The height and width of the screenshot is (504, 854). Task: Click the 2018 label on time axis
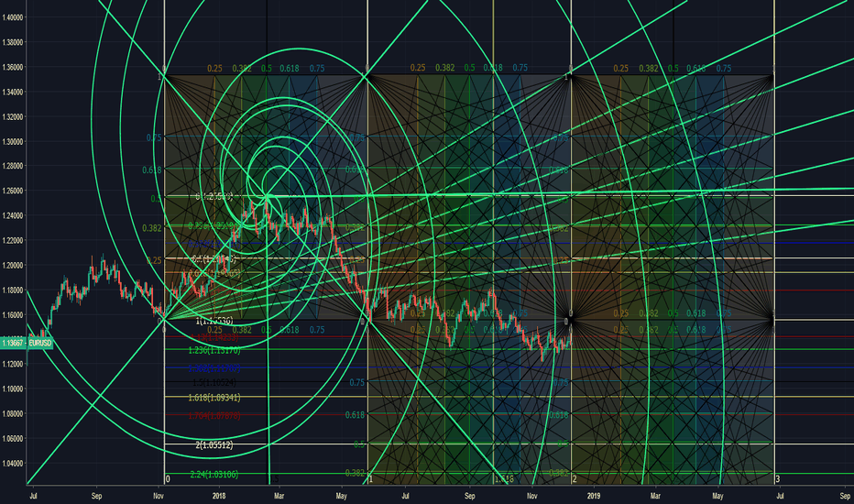point(219,496)
